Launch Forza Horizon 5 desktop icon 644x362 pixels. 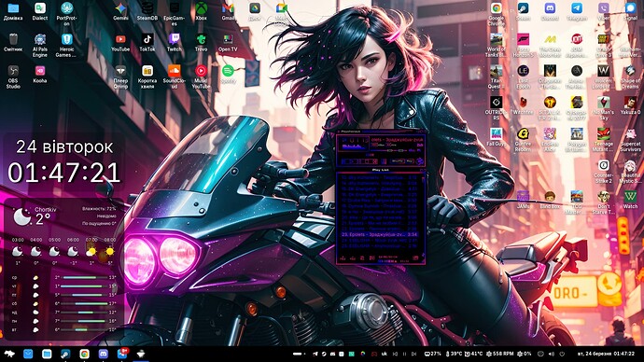click(523, 45)
